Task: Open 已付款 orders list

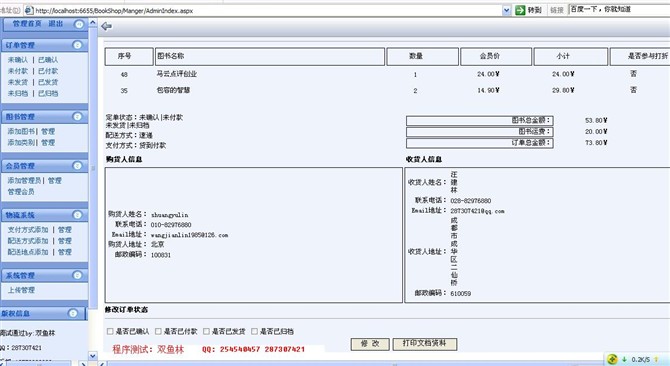Action: [48, 71]
